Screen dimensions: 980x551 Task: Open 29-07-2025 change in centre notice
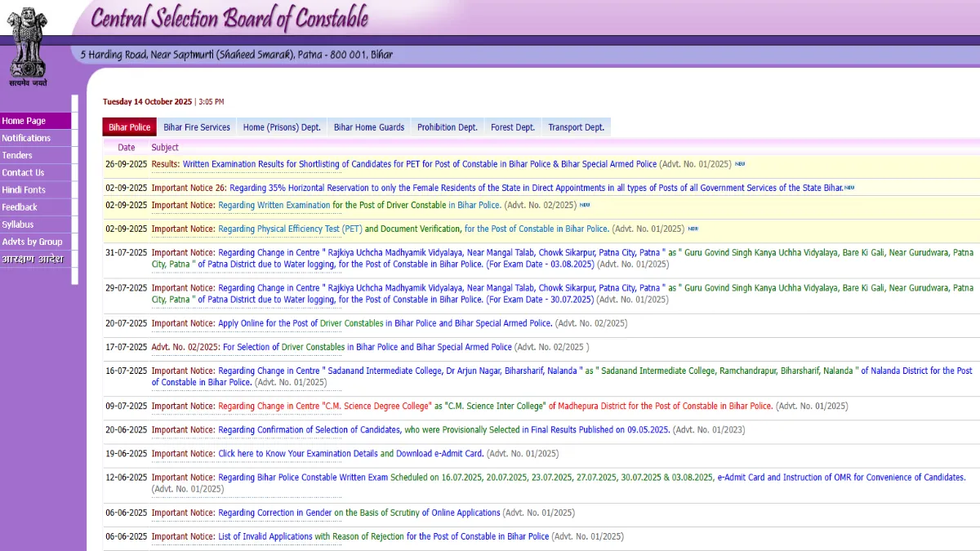click(563, 294)
